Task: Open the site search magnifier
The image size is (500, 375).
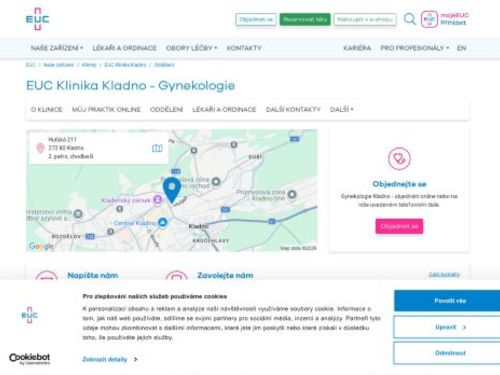Action: click(x=410, y=19)
